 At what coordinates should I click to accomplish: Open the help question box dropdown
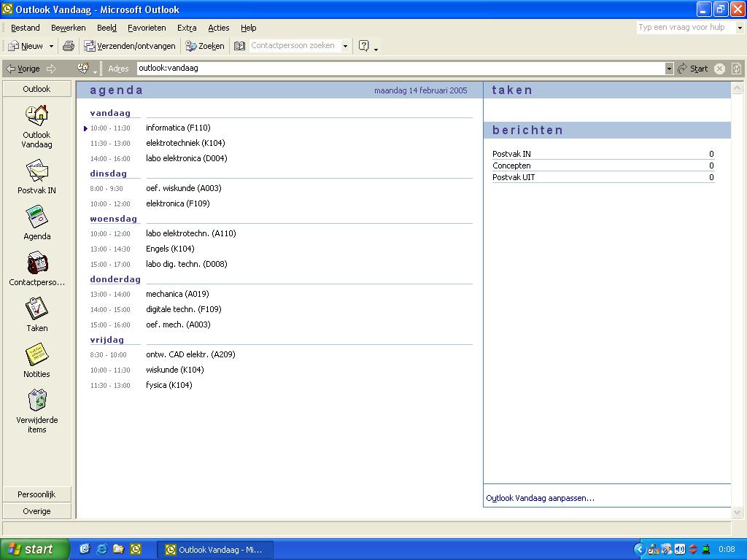click(x=740, y=28)
